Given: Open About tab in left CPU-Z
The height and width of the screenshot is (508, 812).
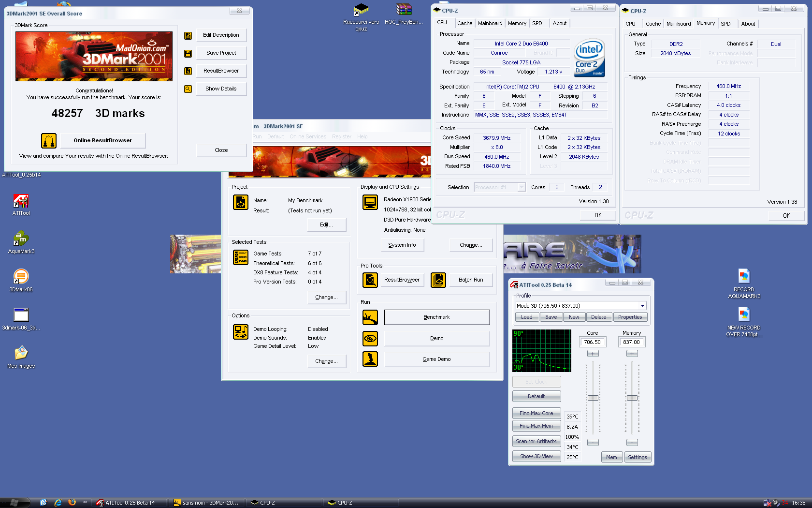Looking at the screenshot, I should coord(560,23).
